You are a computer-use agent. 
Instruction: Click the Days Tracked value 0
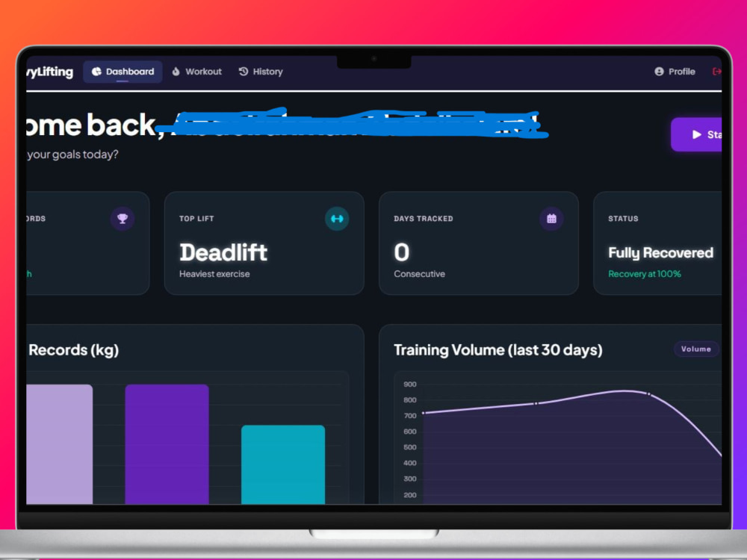[402, 252]
